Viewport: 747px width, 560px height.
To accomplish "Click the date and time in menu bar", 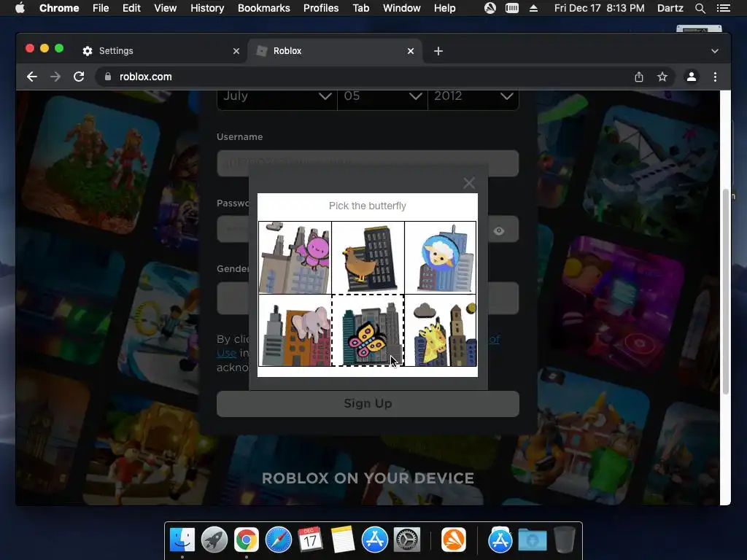I will pos(600,8).
